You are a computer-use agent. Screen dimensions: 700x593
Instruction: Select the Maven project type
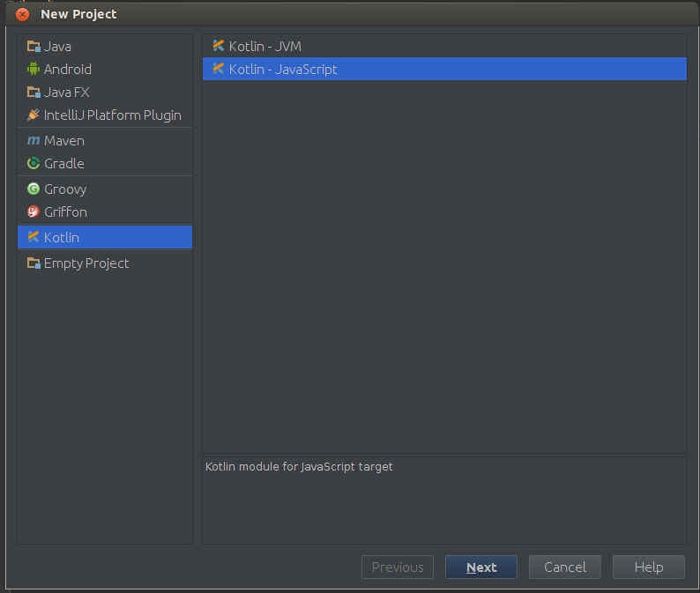pos(105,141)
